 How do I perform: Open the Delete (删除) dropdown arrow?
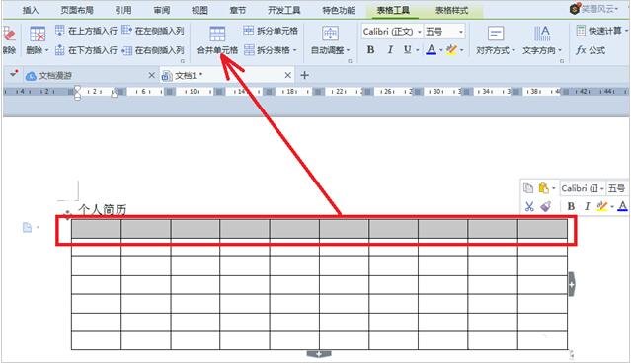[46, 50]
